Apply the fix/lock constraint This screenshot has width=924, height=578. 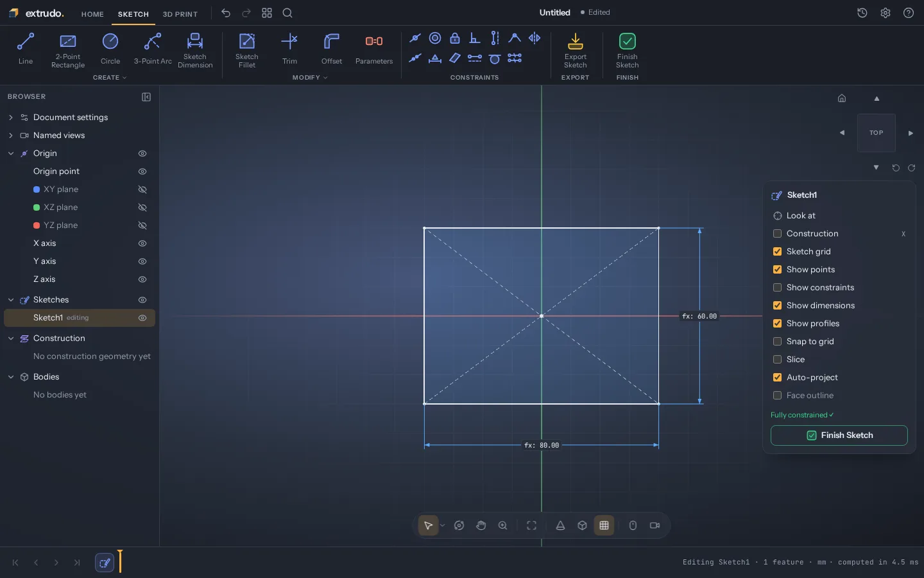455,39
